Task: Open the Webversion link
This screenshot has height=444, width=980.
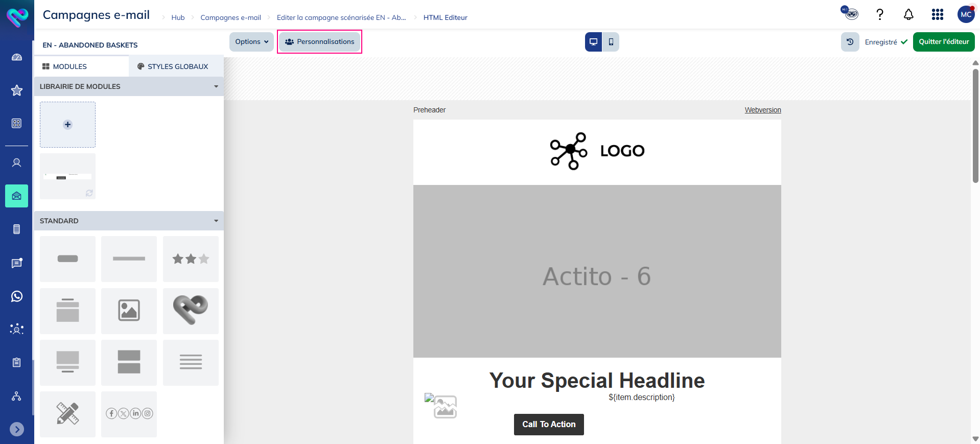Action: pyautogui.click(x=762, y=110)
